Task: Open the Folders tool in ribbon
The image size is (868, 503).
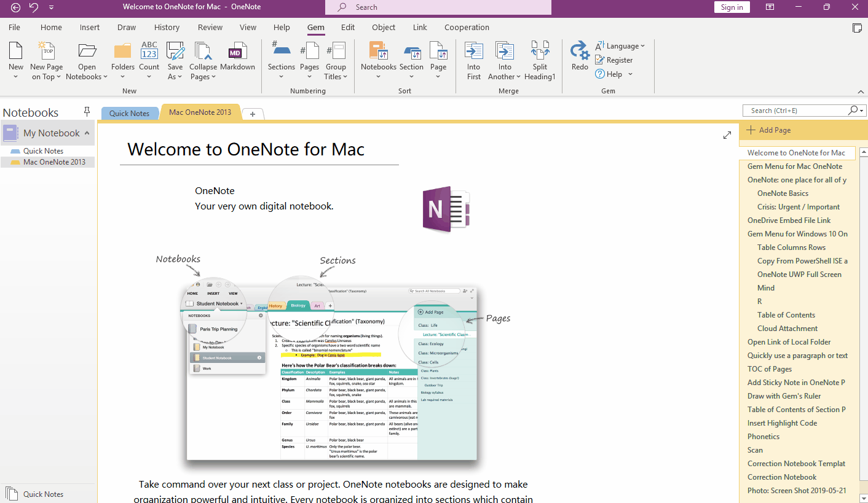Action: [123, 51]
